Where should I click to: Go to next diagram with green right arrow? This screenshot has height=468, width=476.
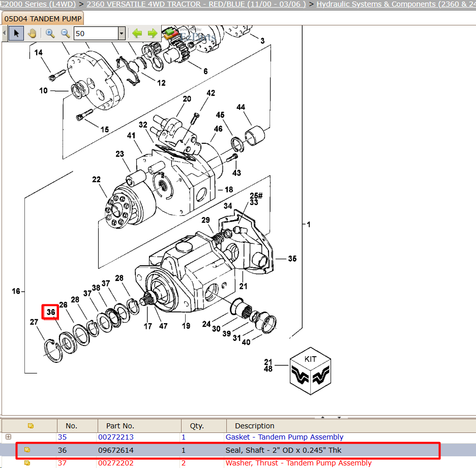pos(153,33)
